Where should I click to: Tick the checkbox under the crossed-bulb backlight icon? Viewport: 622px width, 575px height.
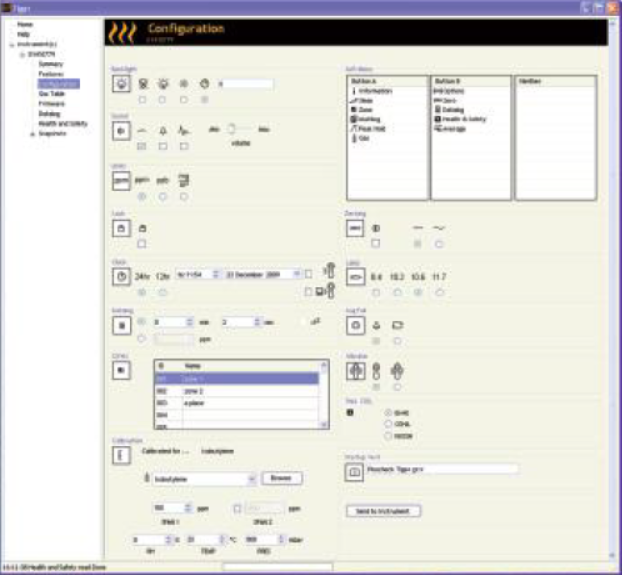pos(142,100)
